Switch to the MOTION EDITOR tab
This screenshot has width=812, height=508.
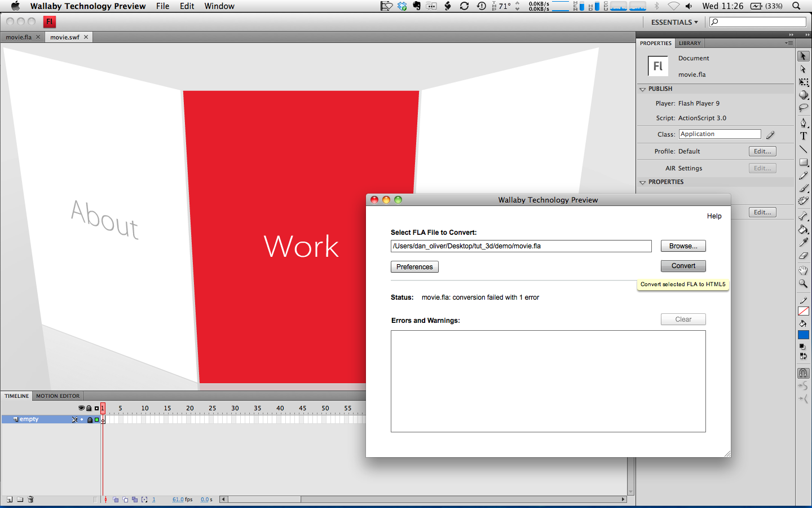(58, 396)
